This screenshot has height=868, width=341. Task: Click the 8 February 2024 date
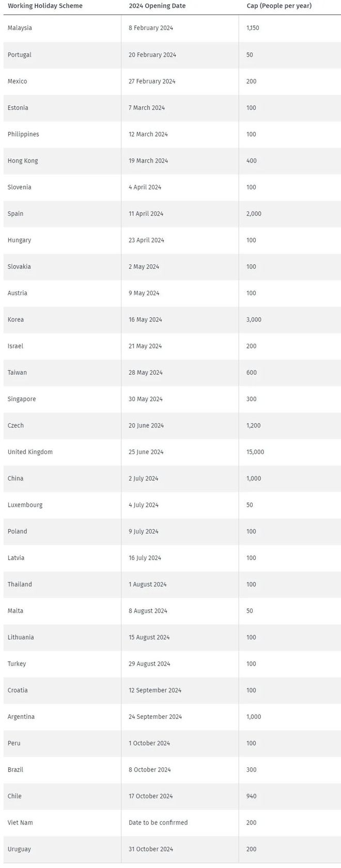pyautogui.click(x=151, y=28)
